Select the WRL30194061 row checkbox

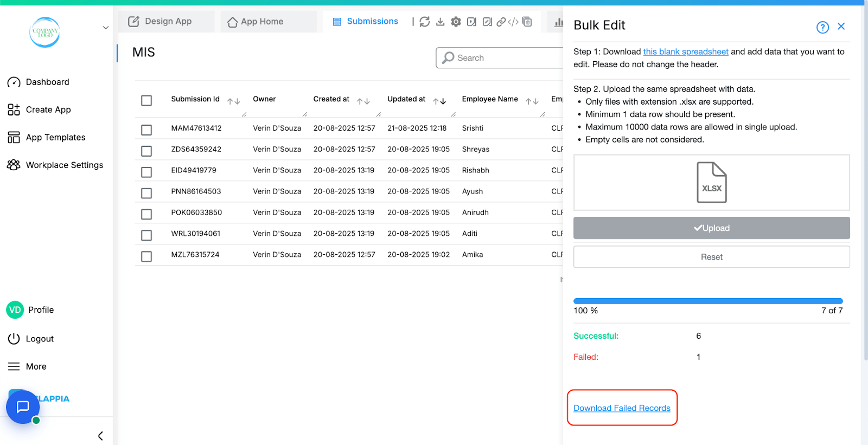(x=146, y=235)
